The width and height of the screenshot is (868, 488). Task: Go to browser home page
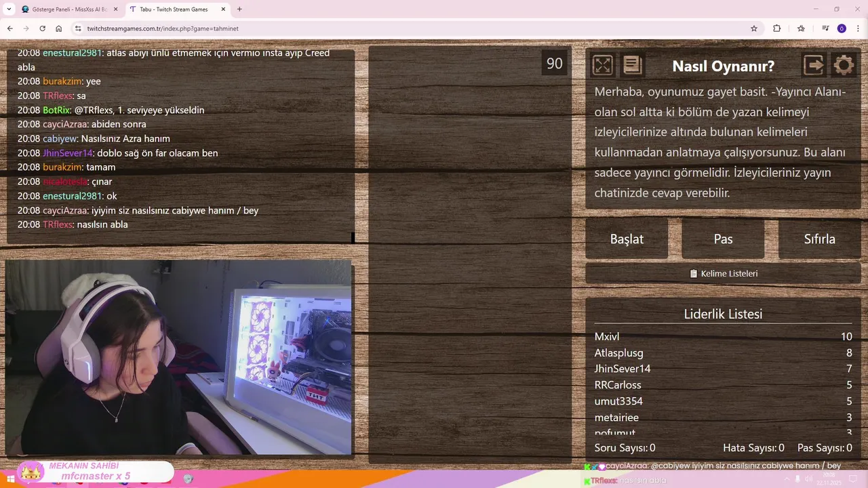59,28
